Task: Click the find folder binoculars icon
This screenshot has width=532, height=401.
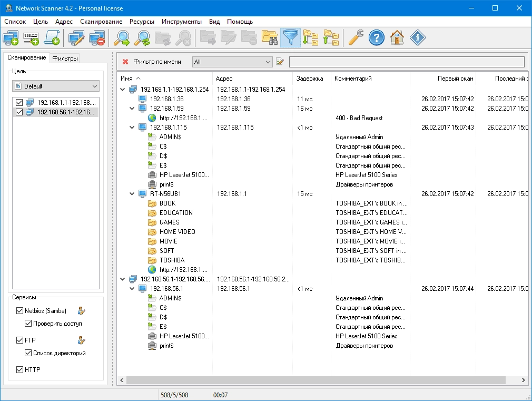Action: pyautogui.click(x=270, y=38)
